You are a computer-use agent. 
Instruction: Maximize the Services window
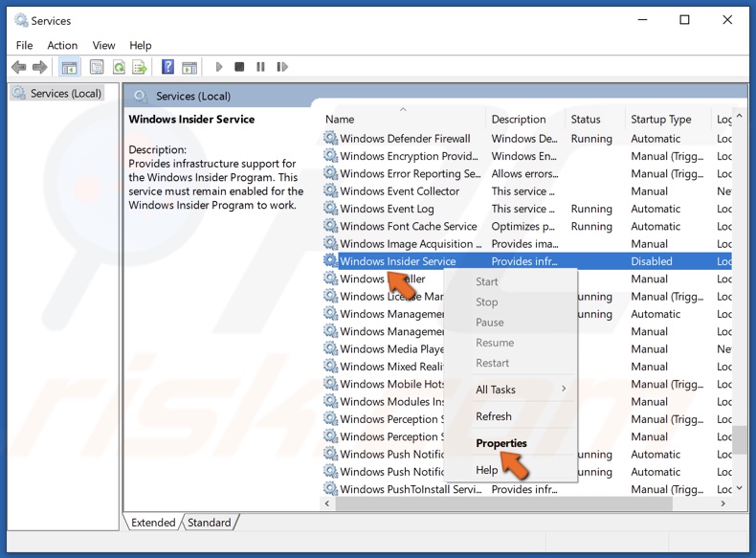coord(684,20)
